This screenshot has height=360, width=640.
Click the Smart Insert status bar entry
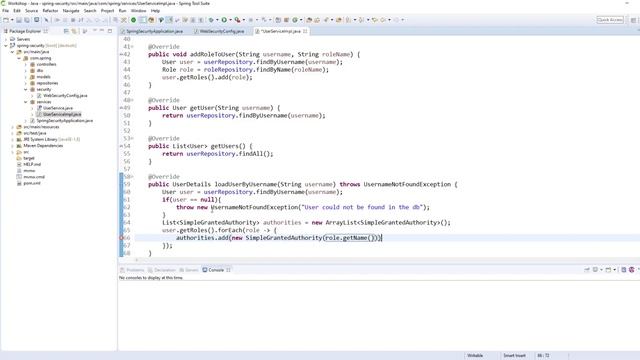(514, 356)
